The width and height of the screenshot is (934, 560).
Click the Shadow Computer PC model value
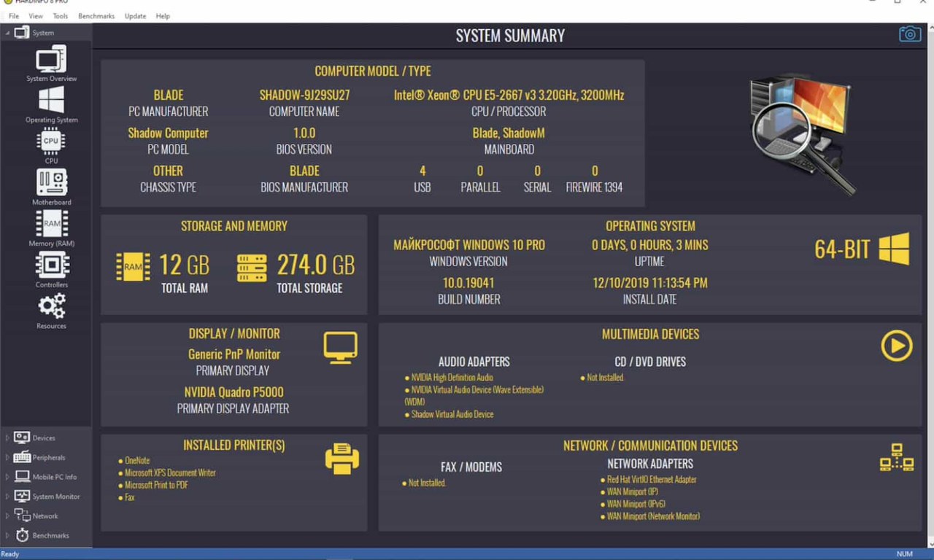click(x=168, y=133)
